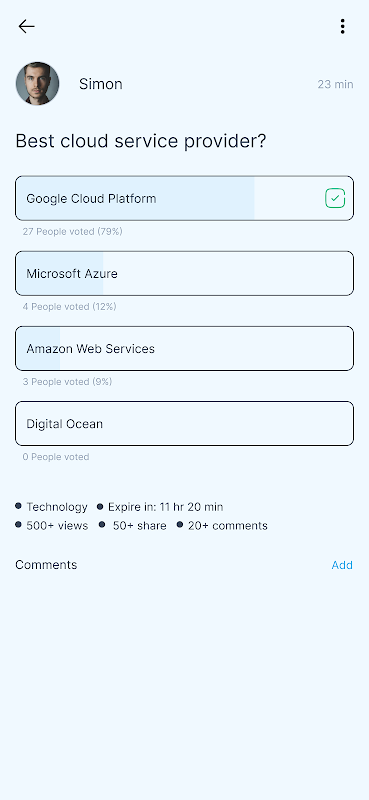Select the Google Cloud Platform poll option

click(184, 198)
